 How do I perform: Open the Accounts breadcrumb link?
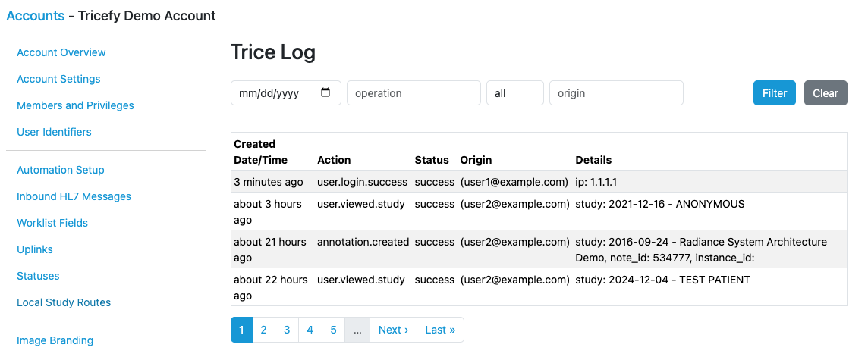(x=36, y=16)
